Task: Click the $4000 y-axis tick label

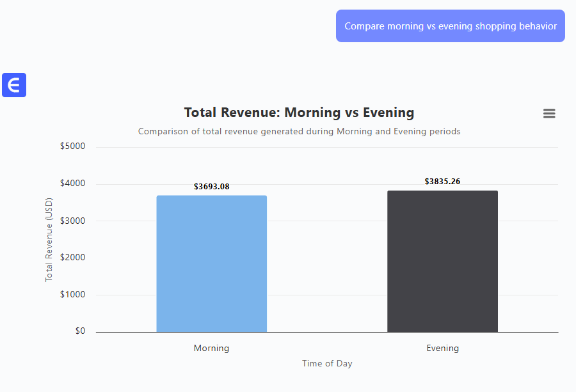Action: 72,184
